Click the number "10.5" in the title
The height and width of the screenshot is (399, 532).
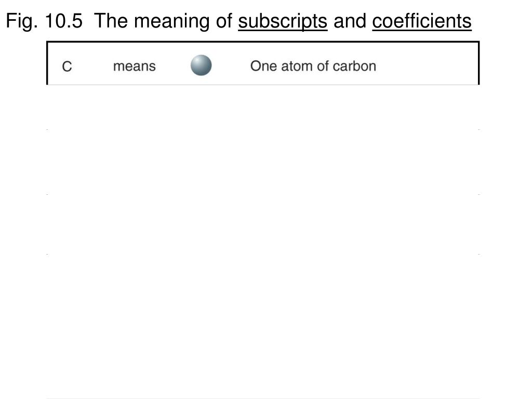pyautogui.click(x=63, y=21)
